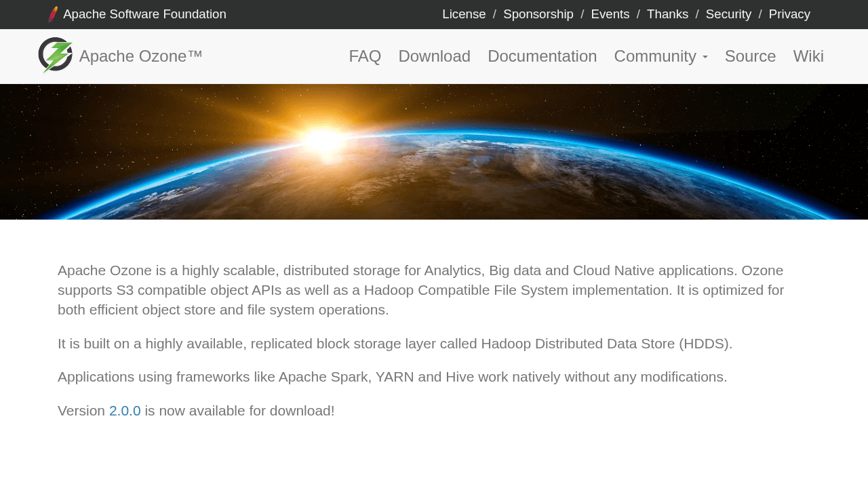Open the Thanks page
Image resolution: width=868 pixels, height=488 pixels.
pyautogui.click(x=667, y=14)
